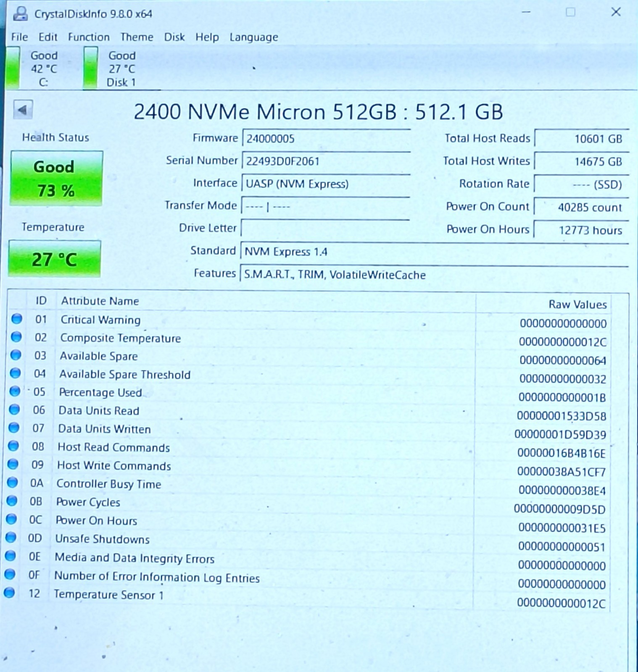Click status dot for Critical Warning row

click(17, 319)
